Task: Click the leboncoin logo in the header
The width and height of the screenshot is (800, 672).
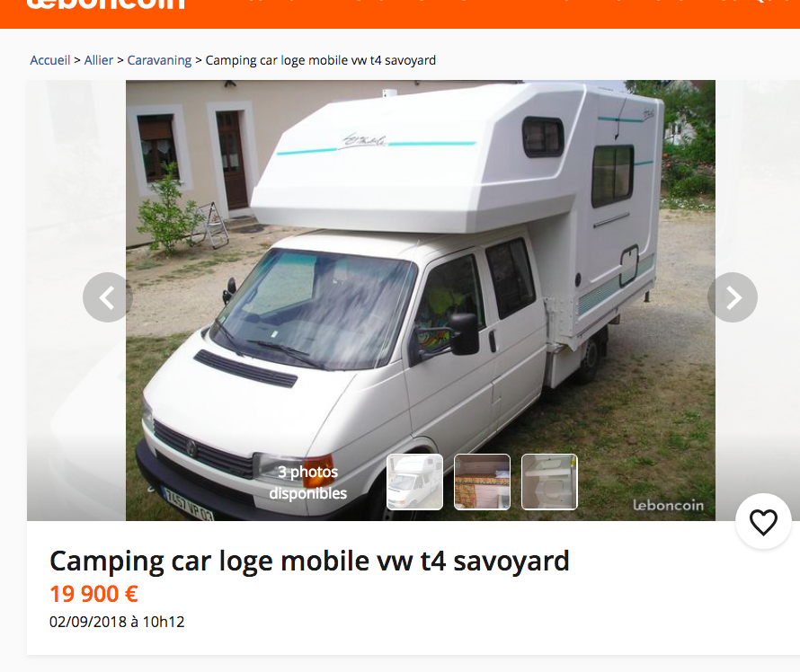Action: [105, 4]
